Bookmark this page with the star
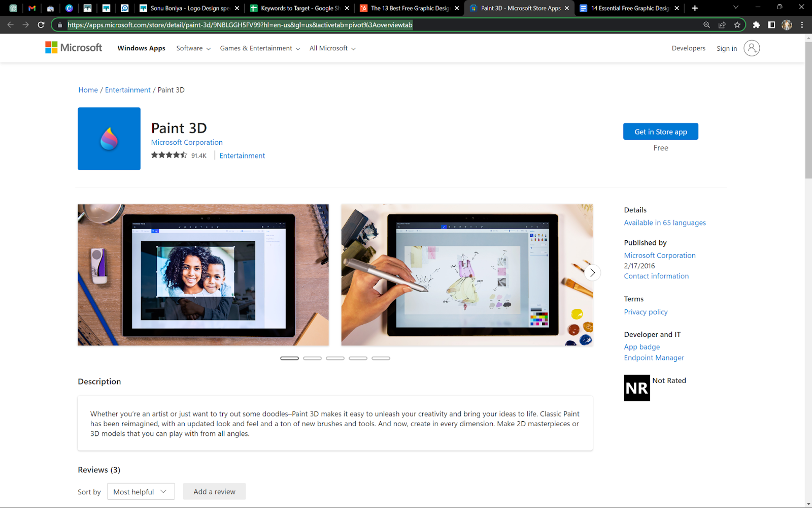Screen dimensions: 812x508 coord(737,25)
